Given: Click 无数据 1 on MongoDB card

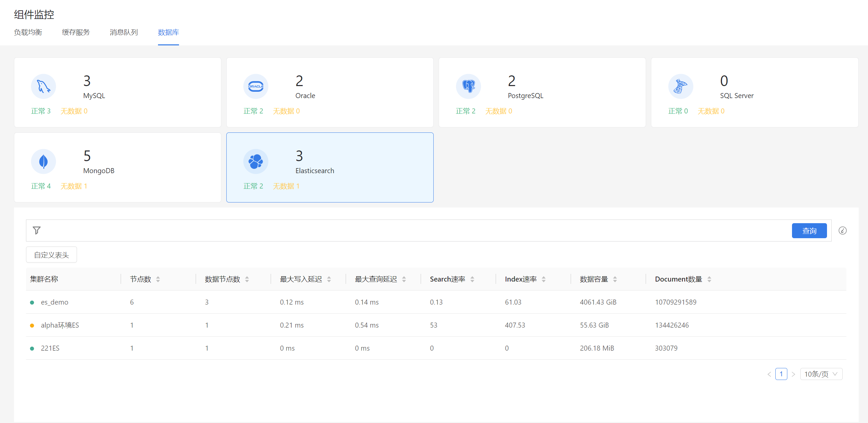Looking at the screenshot, I should [74, 186].
